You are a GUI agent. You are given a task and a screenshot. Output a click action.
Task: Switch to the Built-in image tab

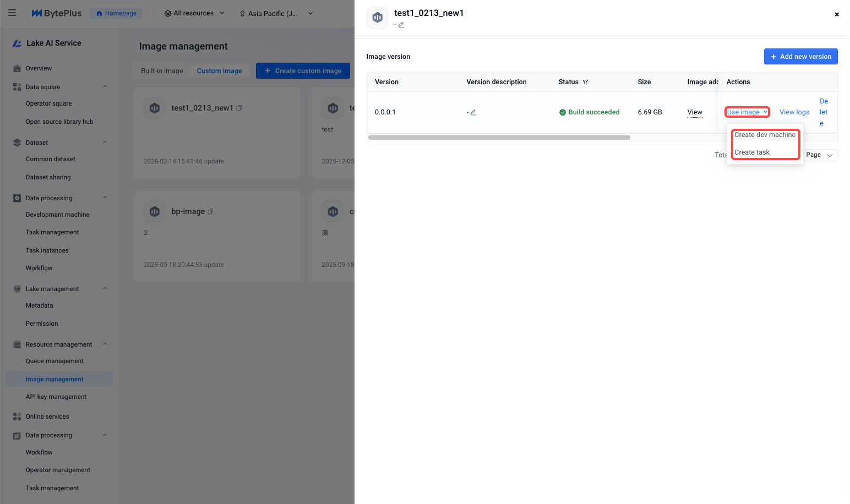tap(162, 71)
